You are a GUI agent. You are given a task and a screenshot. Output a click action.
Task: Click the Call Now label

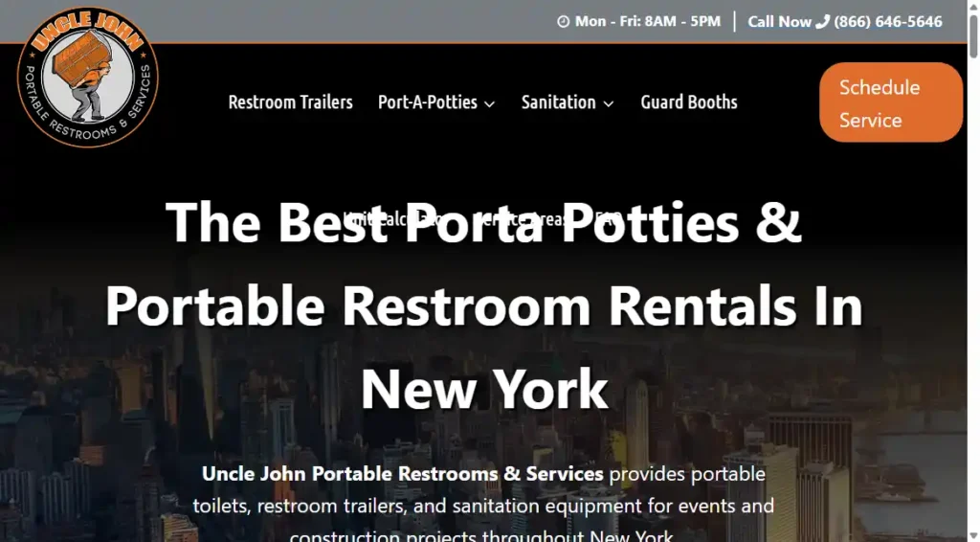779,22
